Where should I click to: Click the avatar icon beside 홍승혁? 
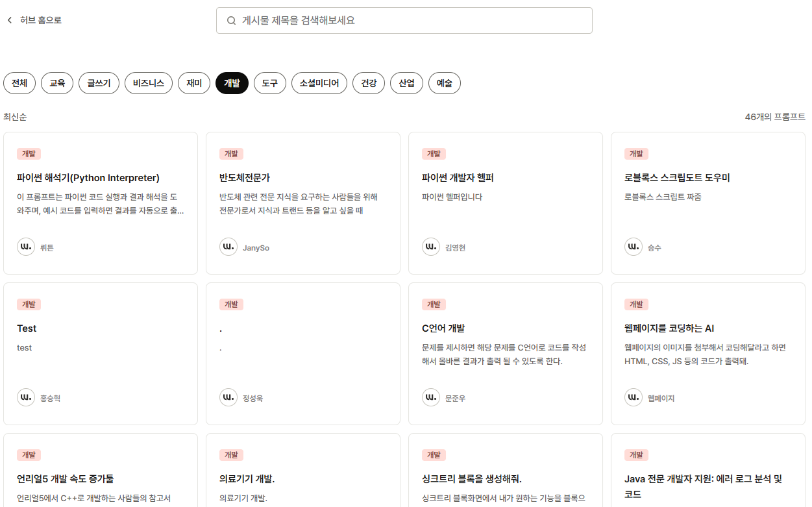tap(26, 397)
